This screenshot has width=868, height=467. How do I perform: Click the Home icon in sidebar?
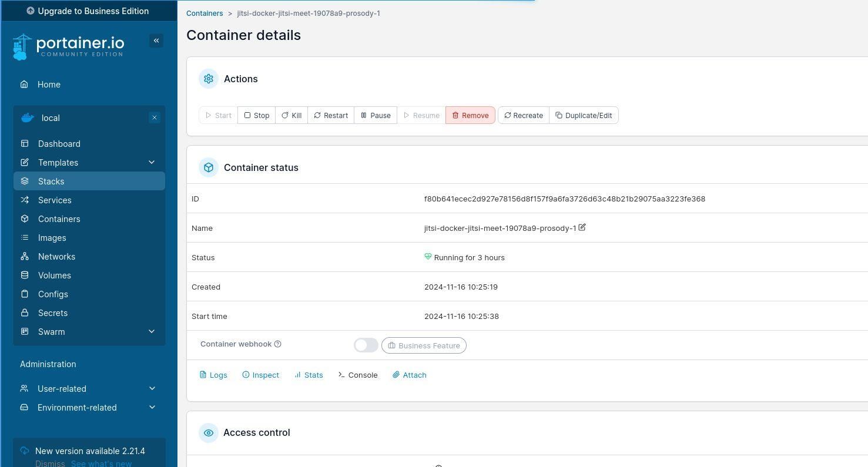(x=24, y=85)
